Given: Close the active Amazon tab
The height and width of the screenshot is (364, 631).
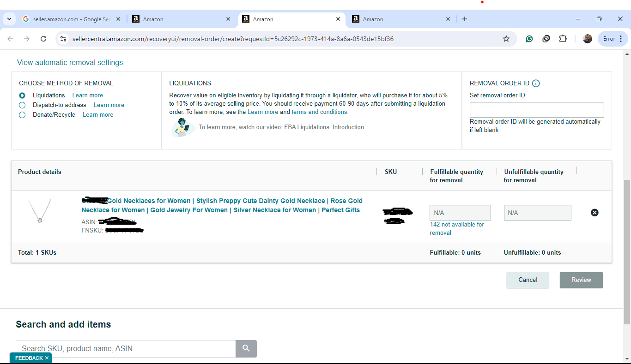Looking at the screenshot, I should [338, 19].
